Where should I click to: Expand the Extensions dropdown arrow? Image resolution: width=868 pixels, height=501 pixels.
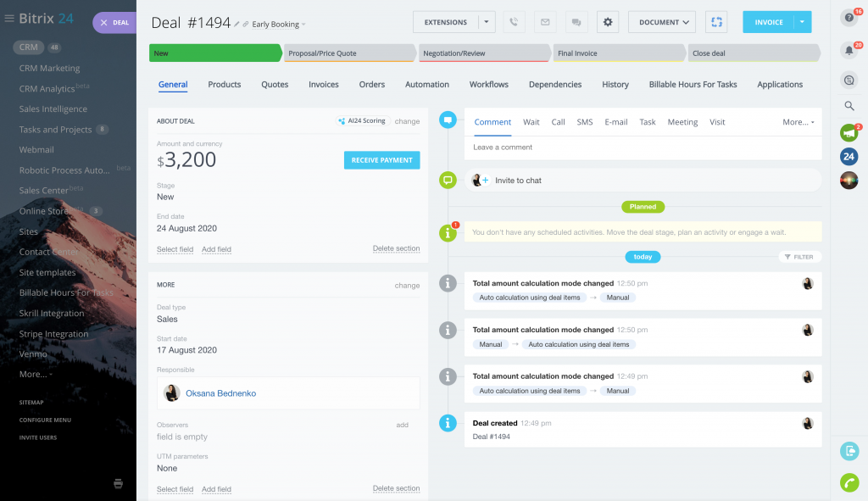pos(487,22)
